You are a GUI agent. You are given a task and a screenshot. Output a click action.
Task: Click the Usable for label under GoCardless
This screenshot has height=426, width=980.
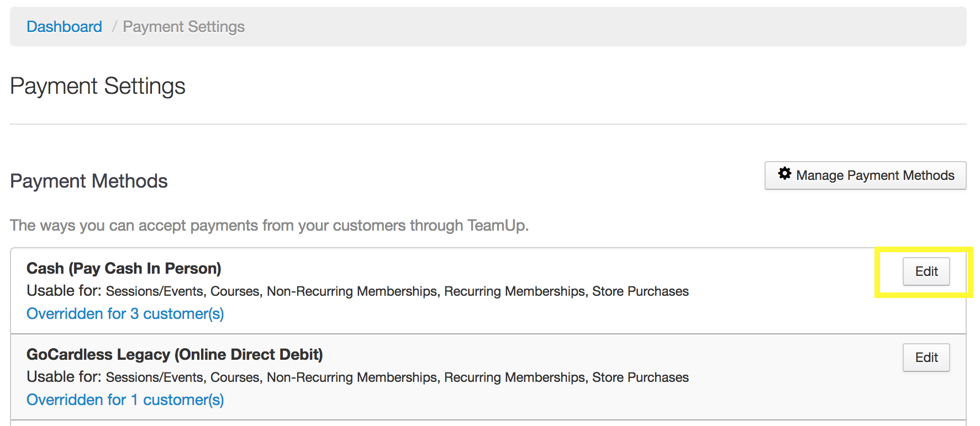coord(64,377)
